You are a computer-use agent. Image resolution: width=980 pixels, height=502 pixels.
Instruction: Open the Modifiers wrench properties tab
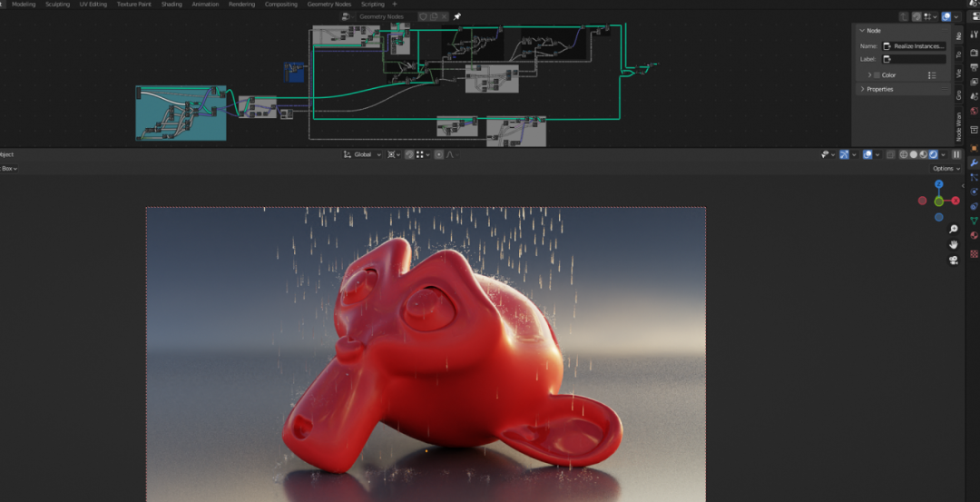pyautogui.click(x=974, y=162)
